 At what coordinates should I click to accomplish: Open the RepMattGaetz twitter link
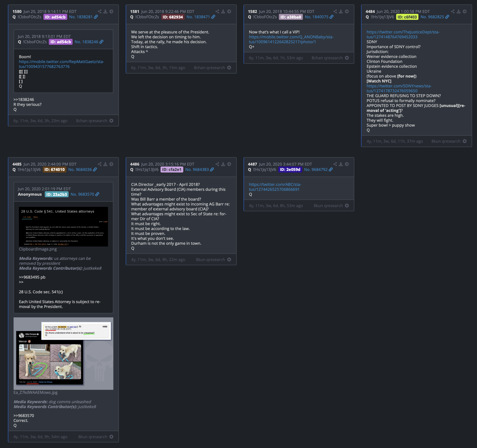coord(61,64)
